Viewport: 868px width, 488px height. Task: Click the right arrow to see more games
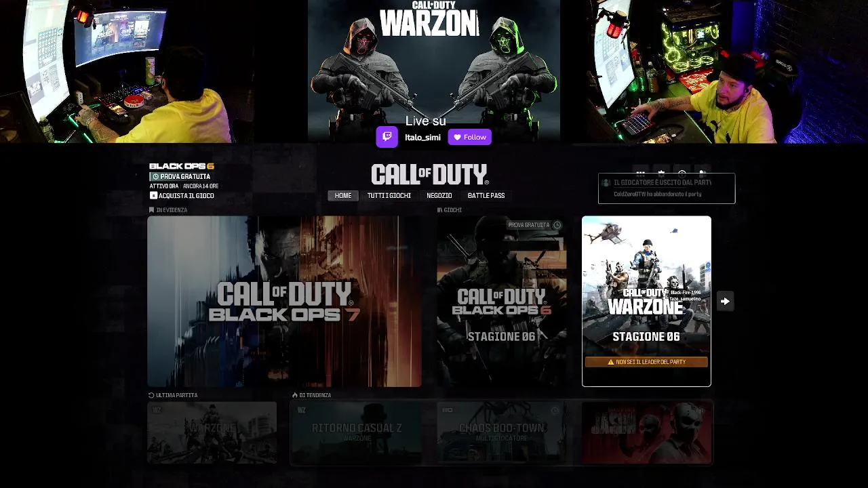pos(725,301)
